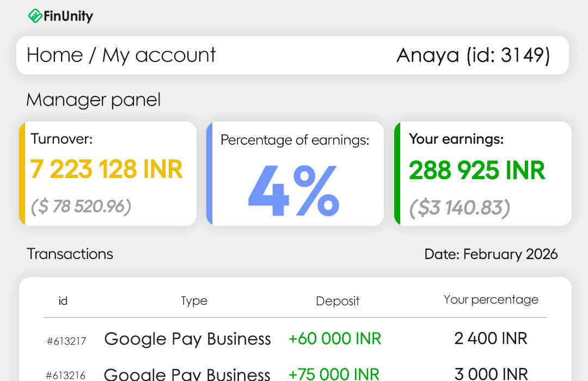Click the Transactions section heading
Viewport: 588px width, 381px height.
coord(70,254)
